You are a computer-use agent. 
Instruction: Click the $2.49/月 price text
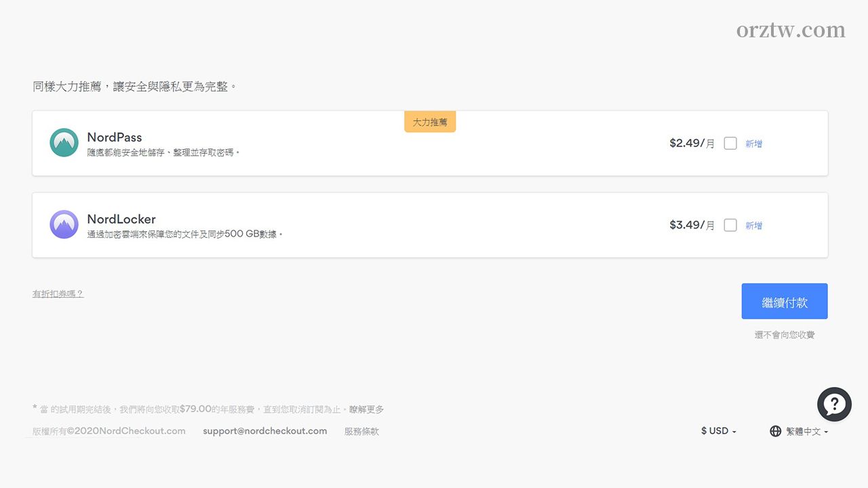click(692, 143)
